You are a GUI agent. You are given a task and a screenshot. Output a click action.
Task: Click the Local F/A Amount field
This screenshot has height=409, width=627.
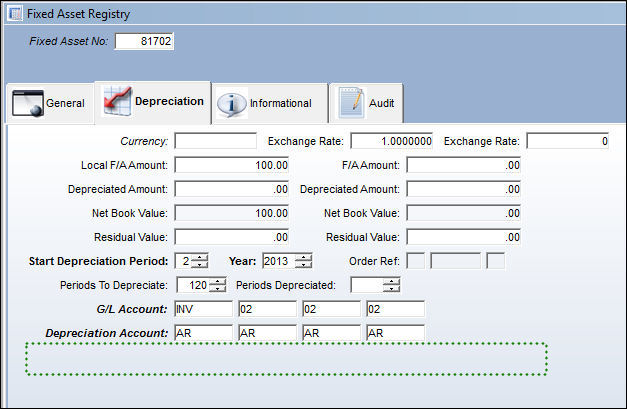[232, 165]
